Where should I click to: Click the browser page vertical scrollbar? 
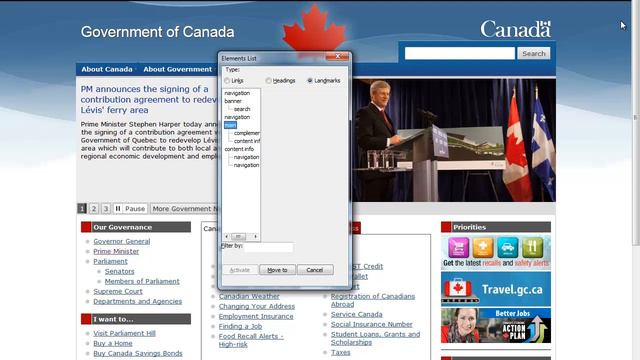(x=636, y=122)
